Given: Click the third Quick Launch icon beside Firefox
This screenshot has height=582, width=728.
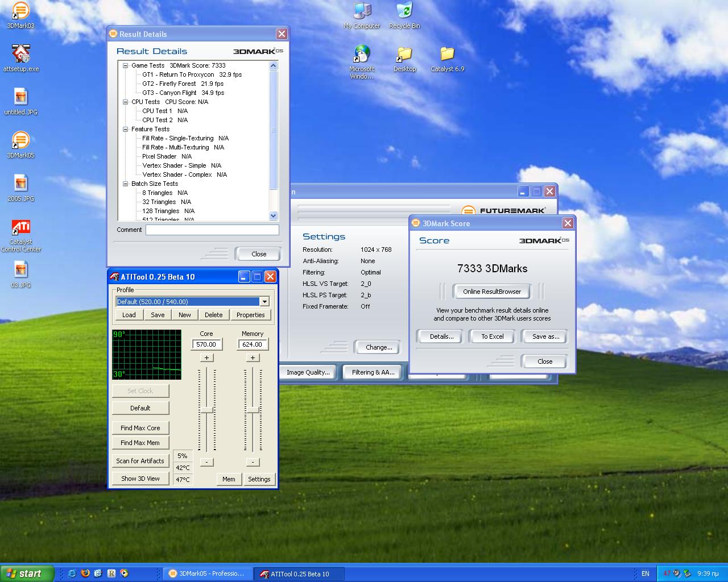Looking at the screenshot, I should point(98,573).
